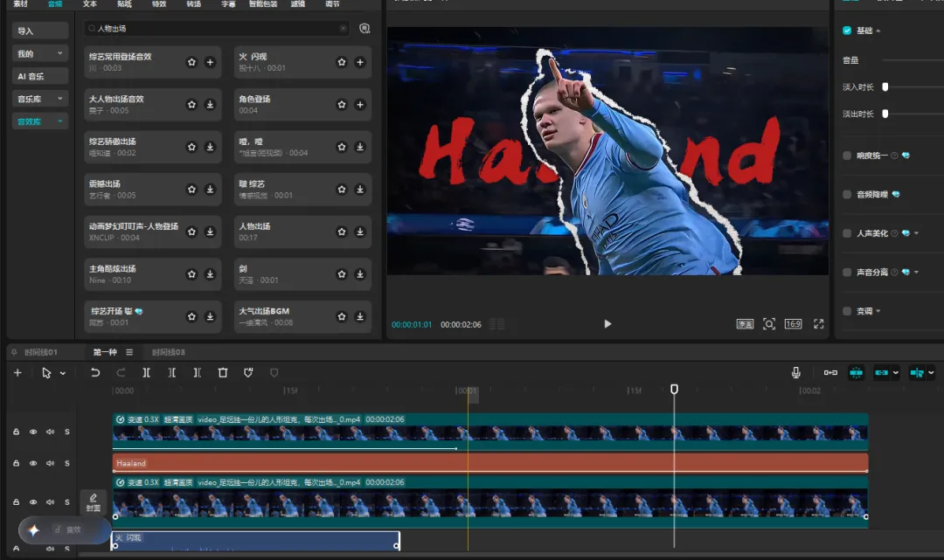Download the 震撼出场 sound effect
Screen dimensions: 944x560
[x=210, y=190]
